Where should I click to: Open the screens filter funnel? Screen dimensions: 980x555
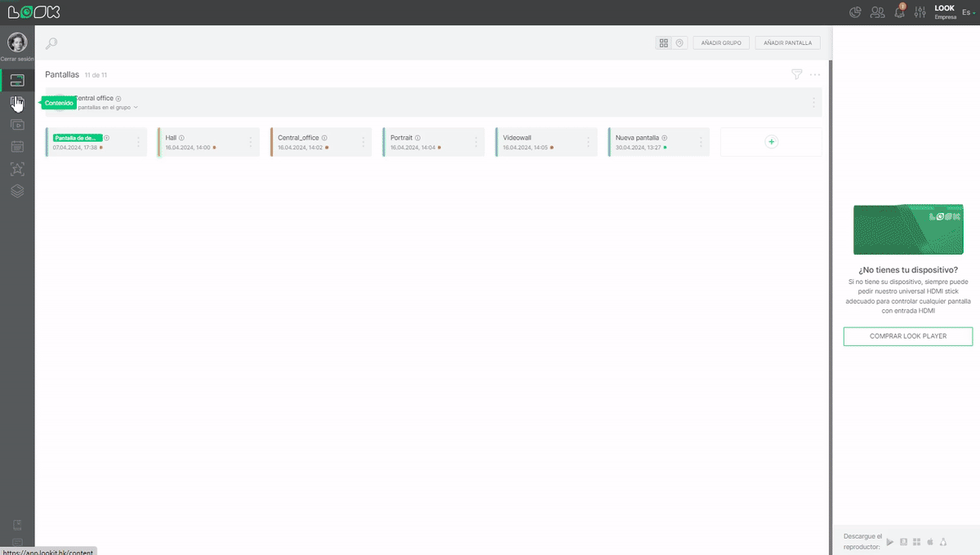(797, 74)
